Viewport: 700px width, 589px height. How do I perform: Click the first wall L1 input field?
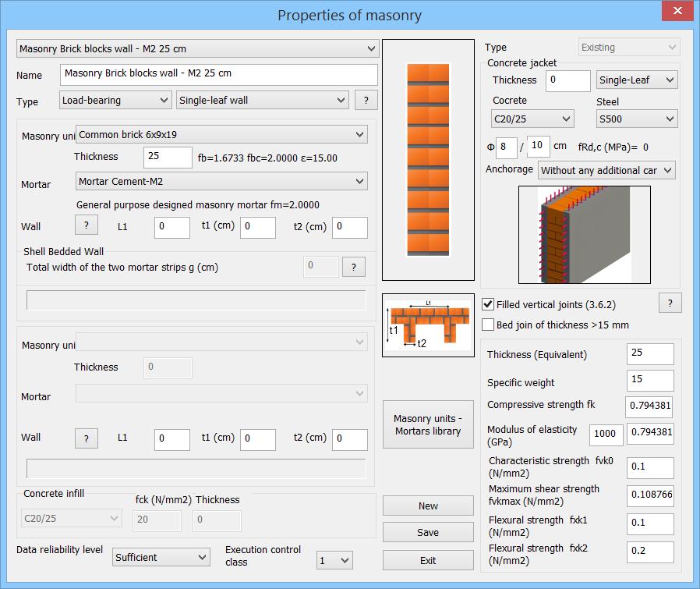[172, 228]
